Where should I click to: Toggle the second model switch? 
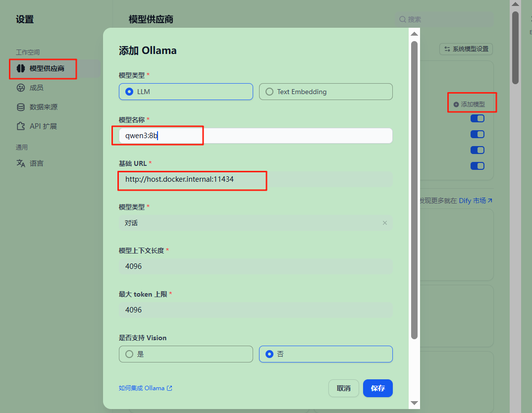tap(477, 134)
